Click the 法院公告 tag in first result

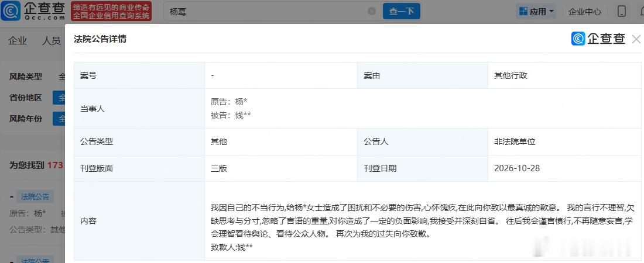35,196
